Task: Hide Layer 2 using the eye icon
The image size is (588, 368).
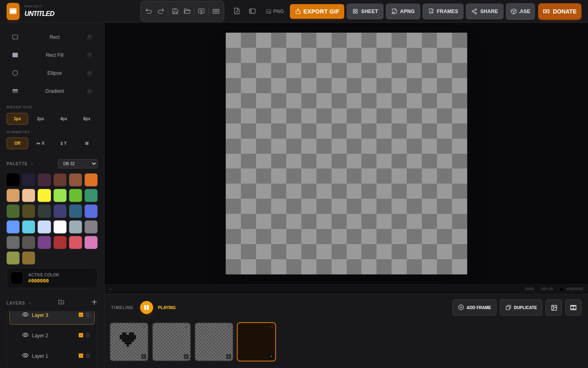Action: (25, 335)
